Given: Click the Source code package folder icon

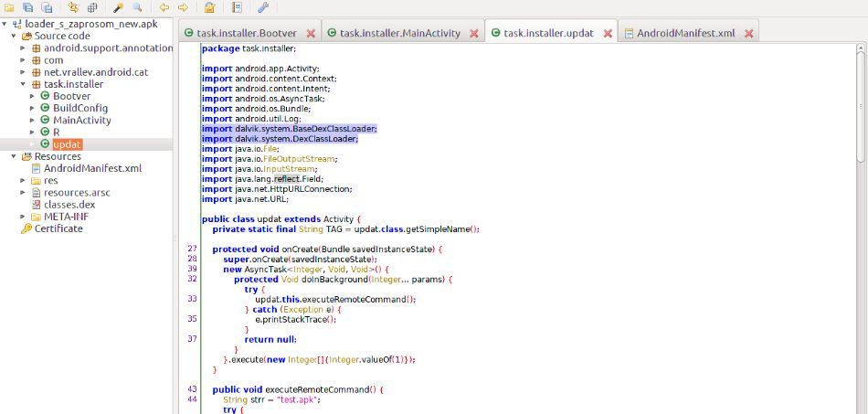Looking at the screenshot, I should click(26, 36).
